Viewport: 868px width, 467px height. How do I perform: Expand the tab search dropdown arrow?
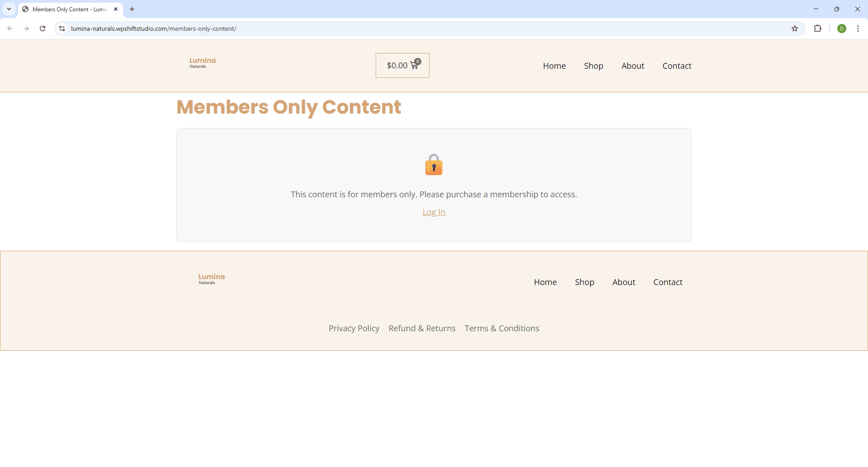tap(9, 9)
